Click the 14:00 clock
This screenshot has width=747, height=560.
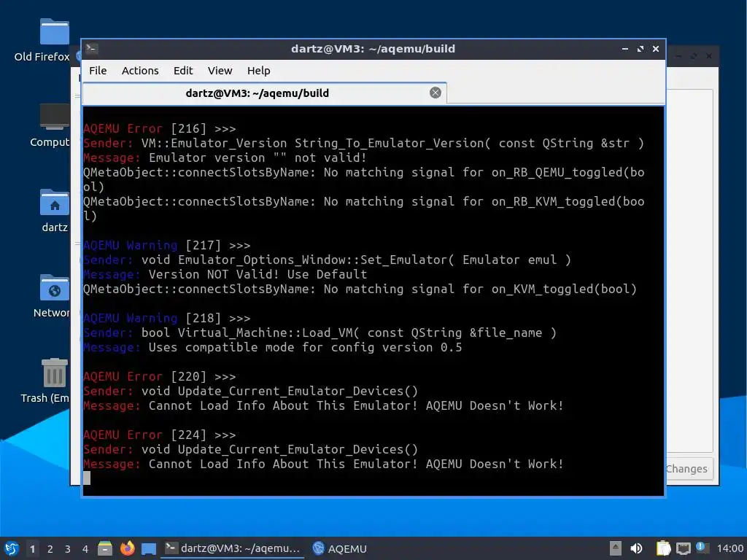pyautogui.click(x=729, y=548)
